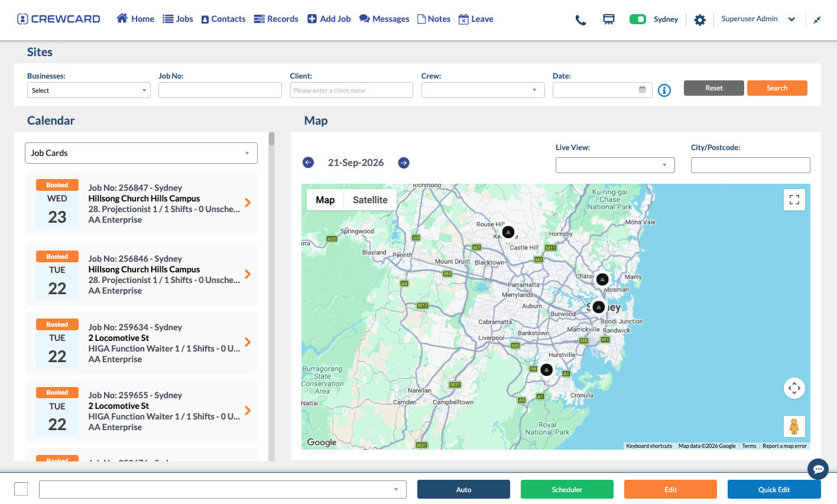Click map marker near Cronulla

click(547, 370)
